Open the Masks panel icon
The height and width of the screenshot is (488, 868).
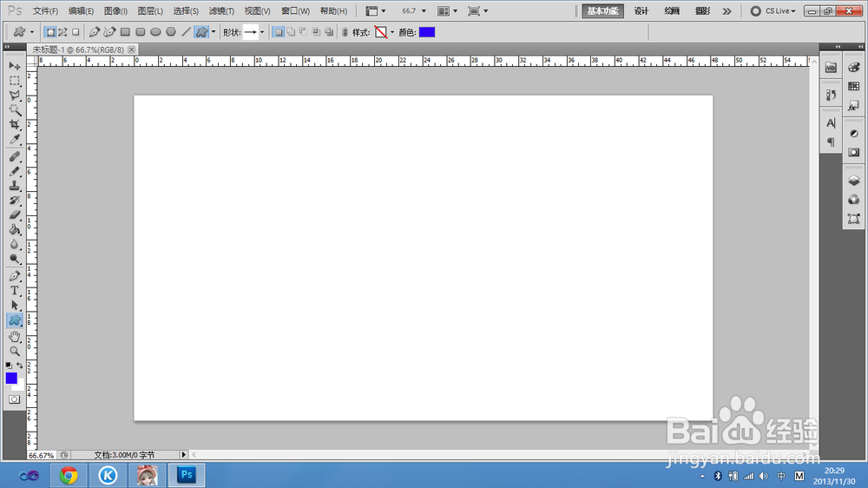coord(853,152)
